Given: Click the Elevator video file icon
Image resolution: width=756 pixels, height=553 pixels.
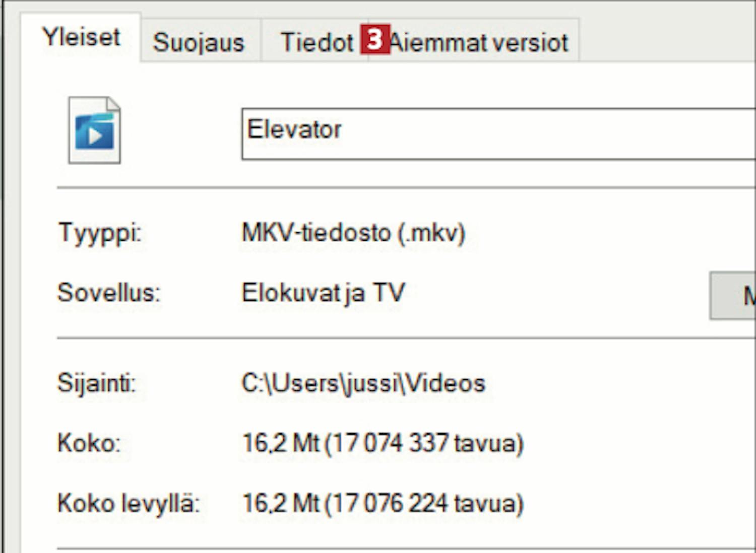Looking at the screenshot, I should click(x=94, y=130).
